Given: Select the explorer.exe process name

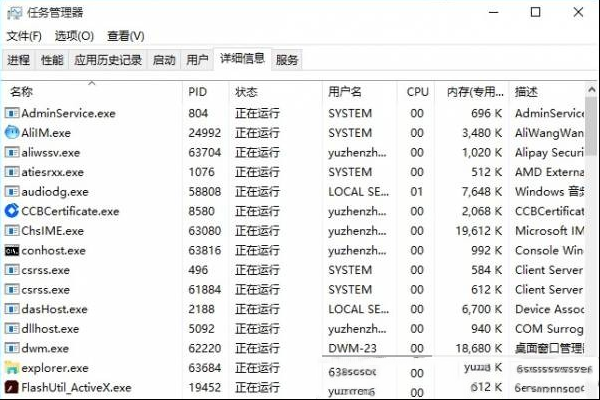Looking at the screenshot, I should 55,368.
